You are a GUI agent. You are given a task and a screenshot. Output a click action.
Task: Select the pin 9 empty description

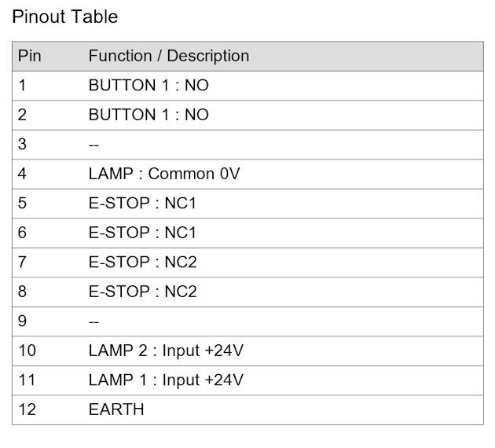93,322
